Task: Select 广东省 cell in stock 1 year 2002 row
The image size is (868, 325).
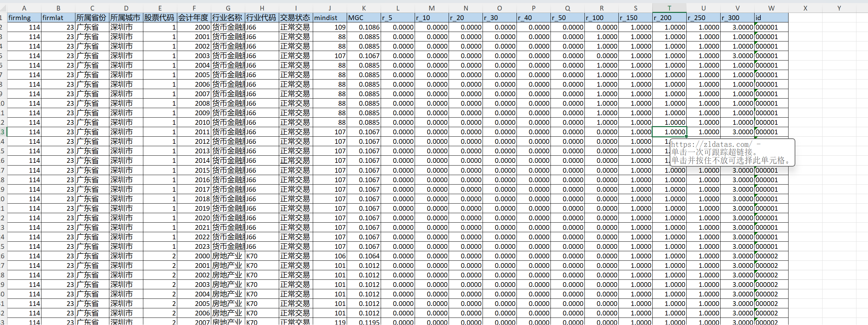Action: 92,46
